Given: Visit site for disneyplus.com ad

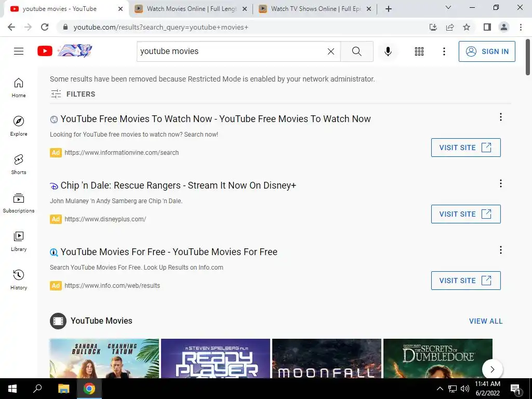Looking at the screenshot, I should (465, 214).
